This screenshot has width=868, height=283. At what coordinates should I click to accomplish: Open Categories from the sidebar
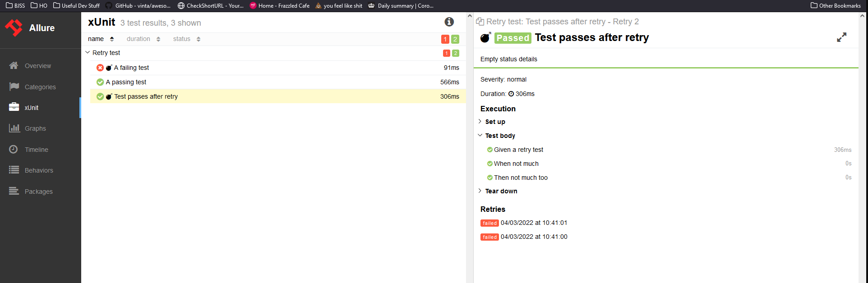40,87
